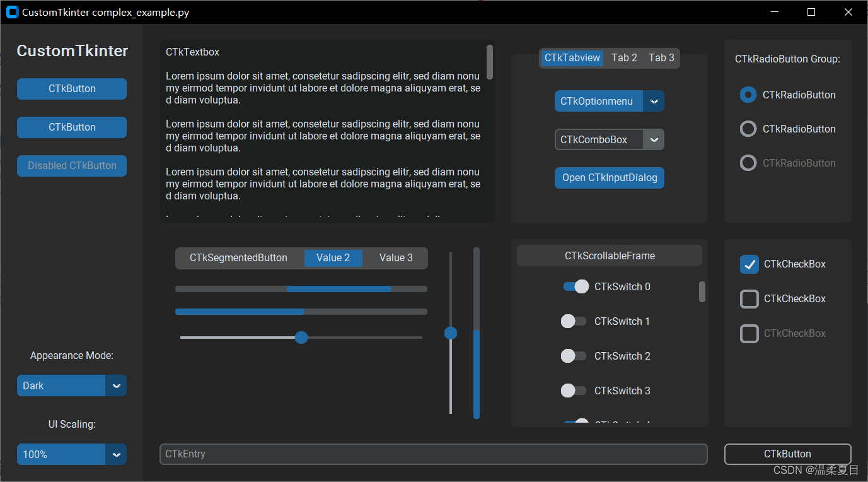
Task: Focus the CTkEntry input field
Action: coord(434,454)
